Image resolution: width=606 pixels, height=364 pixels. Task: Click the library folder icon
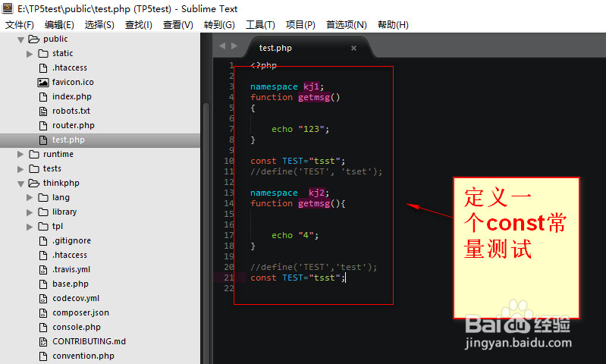43,212
